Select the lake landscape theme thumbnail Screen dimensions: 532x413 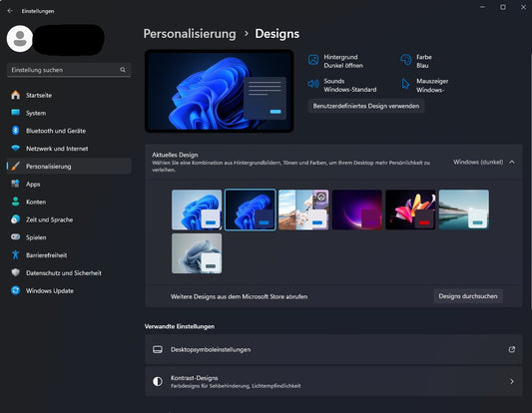[464, 209]
